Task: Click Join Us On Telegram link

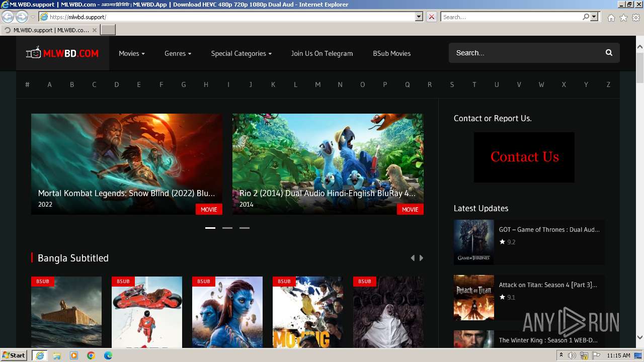Action: pyautogui.click(x=322, y=53)
